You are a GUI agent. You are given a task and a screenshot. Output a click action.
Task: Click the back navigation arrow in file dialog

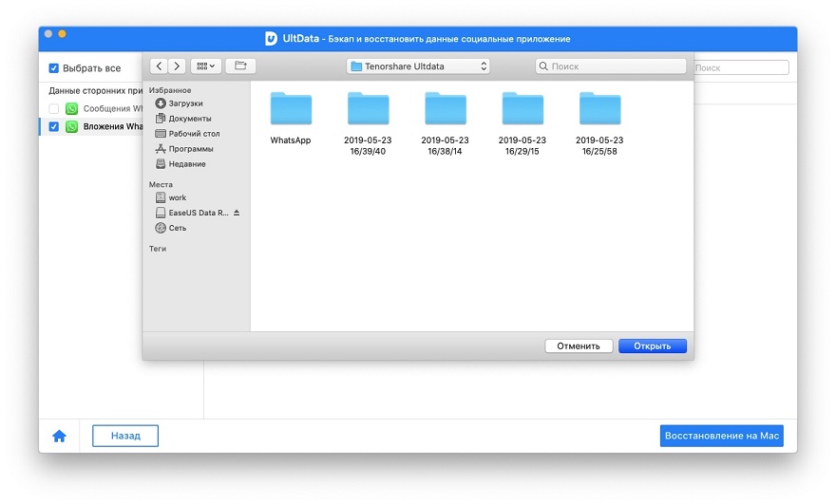[159, 66]
